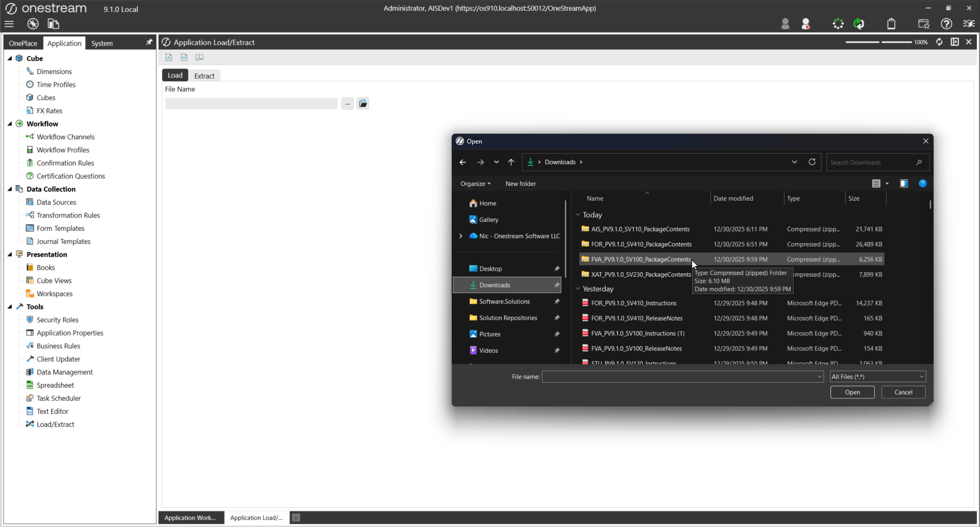Click the ellipsis button next to File Name
980x527 pixels.
click(347, 104)
